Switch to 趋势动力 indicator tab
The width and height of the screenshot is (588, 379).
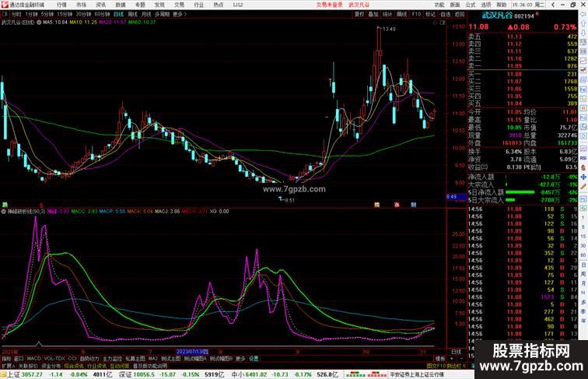89,359
